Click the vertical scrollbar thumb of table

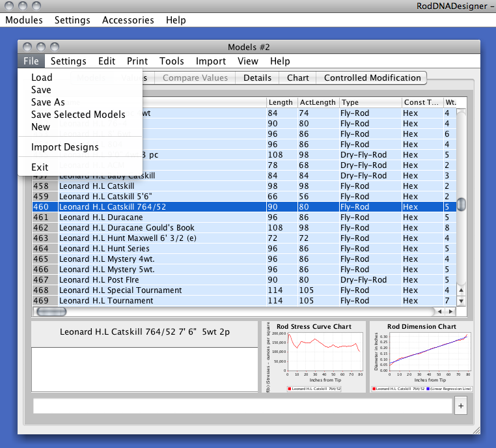click(x=462, y=204)
